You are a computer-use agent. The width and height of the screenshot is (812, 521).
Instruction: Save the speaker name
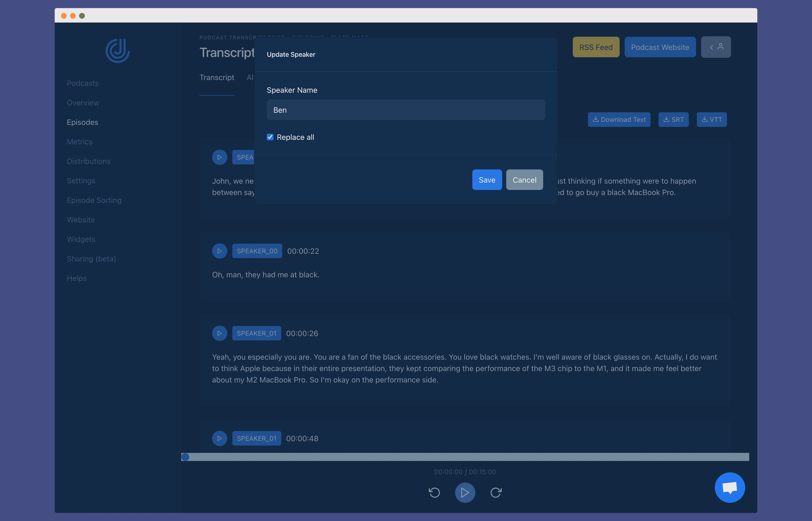pyautogui.click(x=487, y=180)
